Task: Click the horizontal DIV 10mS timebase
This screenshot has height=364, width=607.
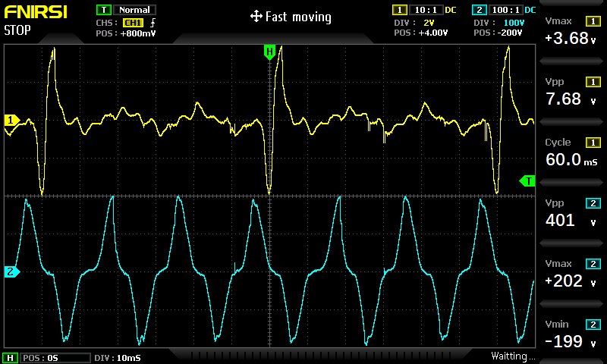Action: (117, 357)
